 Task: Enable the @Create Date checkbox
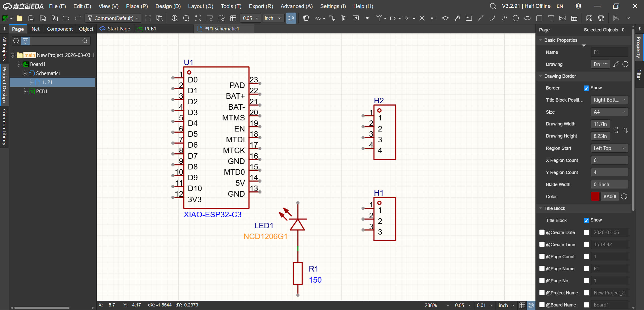pyautogui.click(x=542, y=232)
